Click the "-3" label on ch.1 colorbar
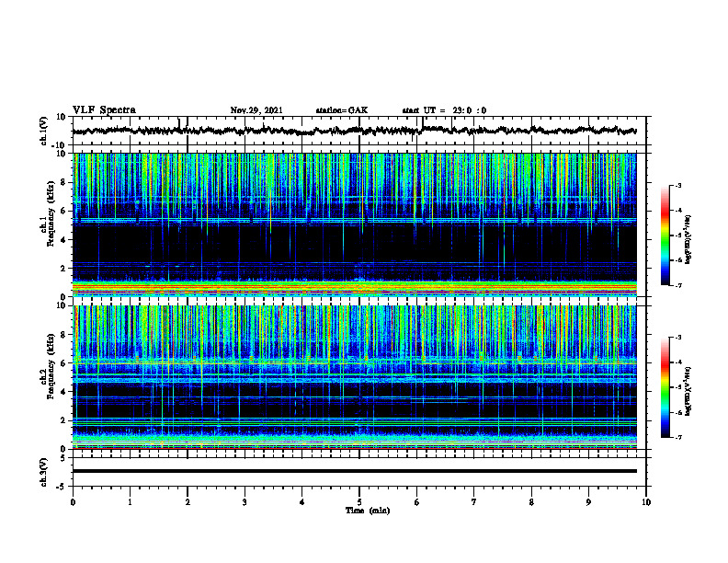The image size is (728, 563). click(677, 185)
